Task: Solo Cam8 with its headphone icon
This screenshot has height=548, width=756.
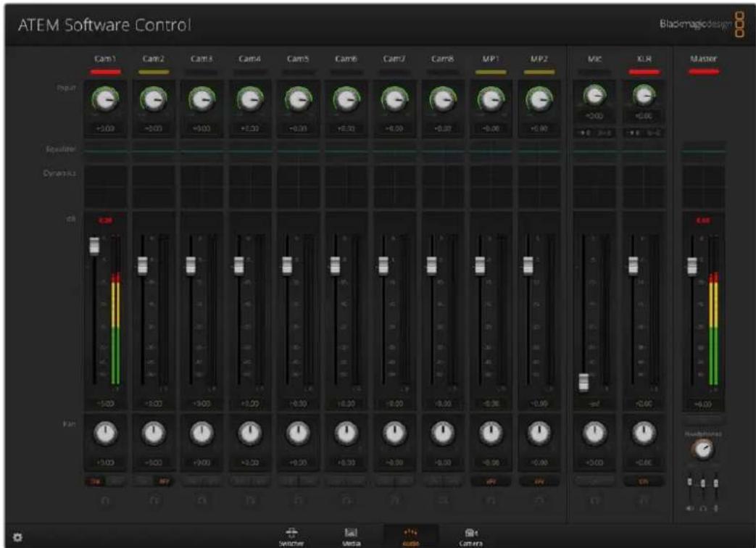Action: pos(443,501)
